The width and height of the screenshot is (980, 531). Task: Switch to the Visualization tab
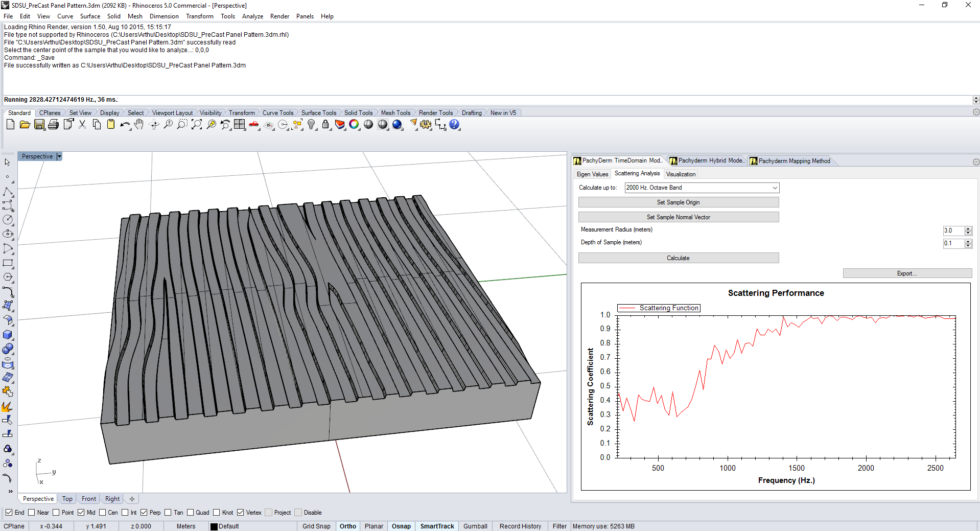pos(681,174)
